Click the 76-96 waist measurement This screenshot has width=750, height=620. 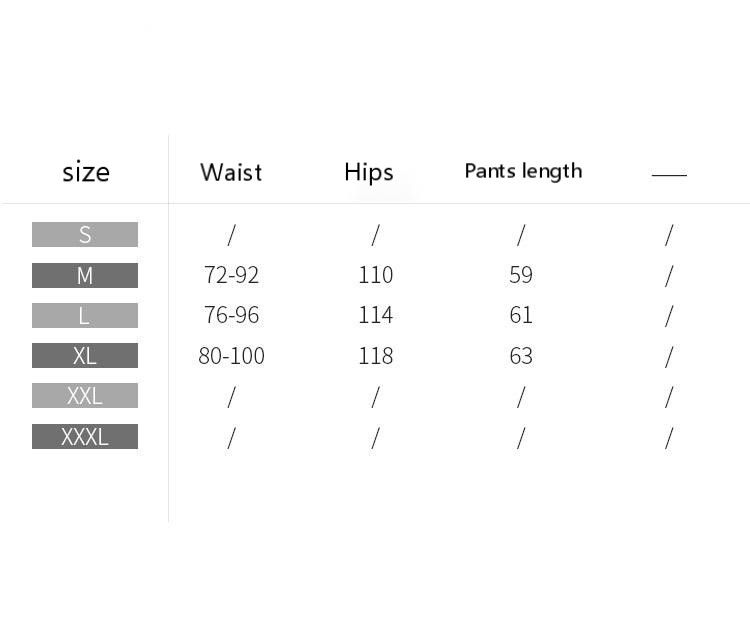(x=231, y=315)
